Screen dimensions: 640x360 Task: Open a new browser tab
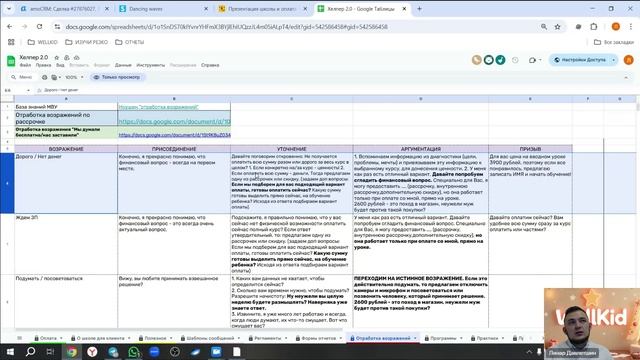[419, 9]
